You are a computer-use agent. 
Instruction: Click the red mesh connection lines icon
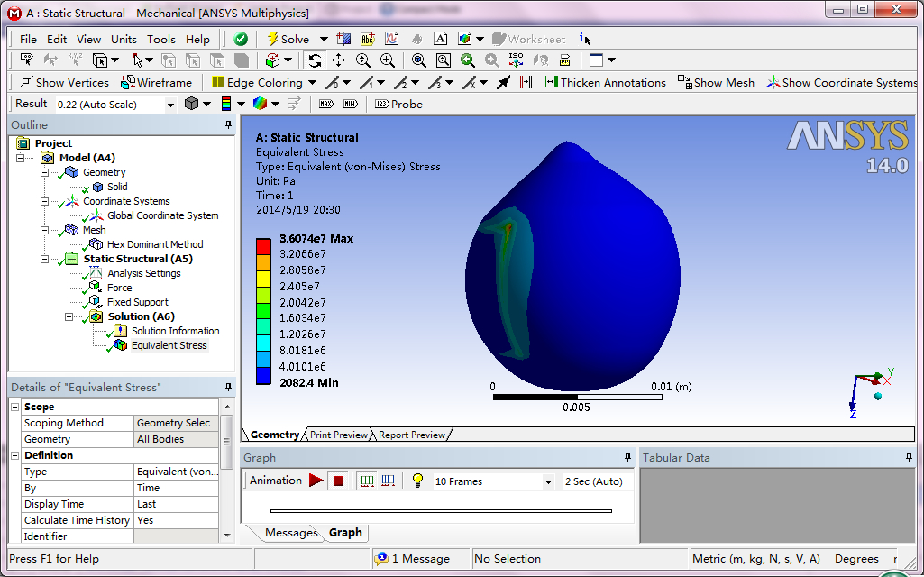coord(526,83)
